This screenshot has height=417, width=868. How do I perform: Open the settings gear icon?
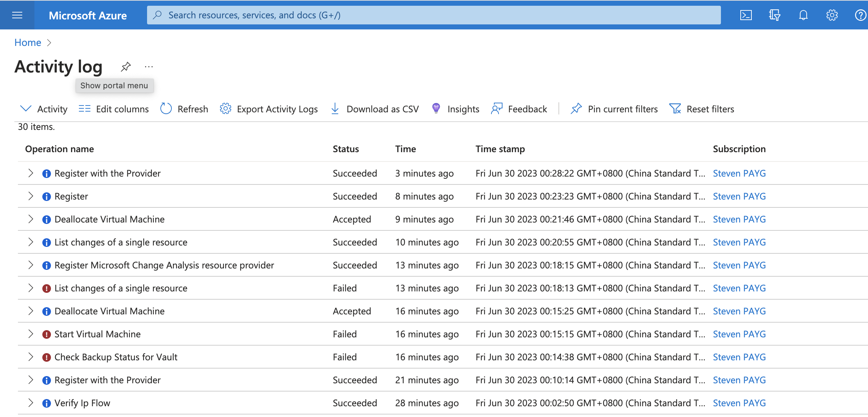832,15
